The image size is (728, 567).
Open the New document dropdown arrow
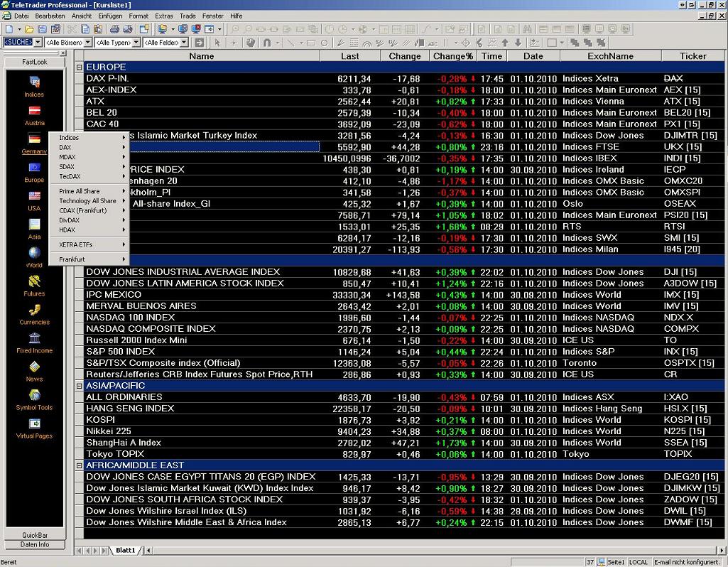coord(19,29)
